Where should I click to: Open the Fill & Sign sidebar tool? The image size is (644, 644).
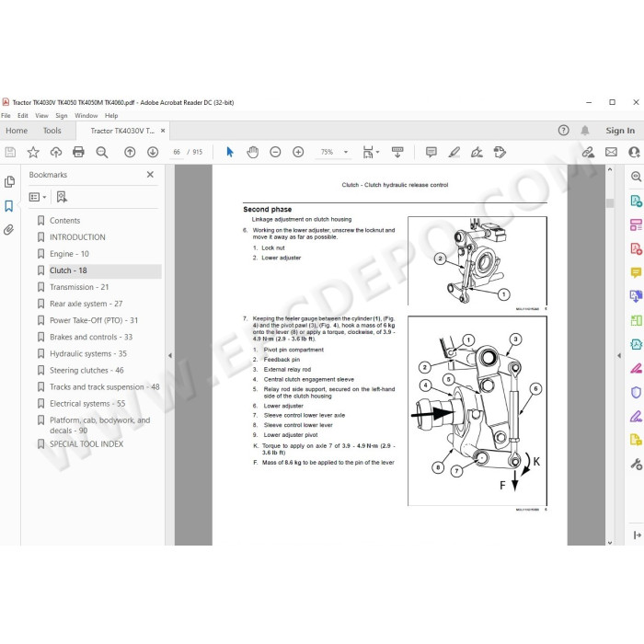click(x=636, y=416)
